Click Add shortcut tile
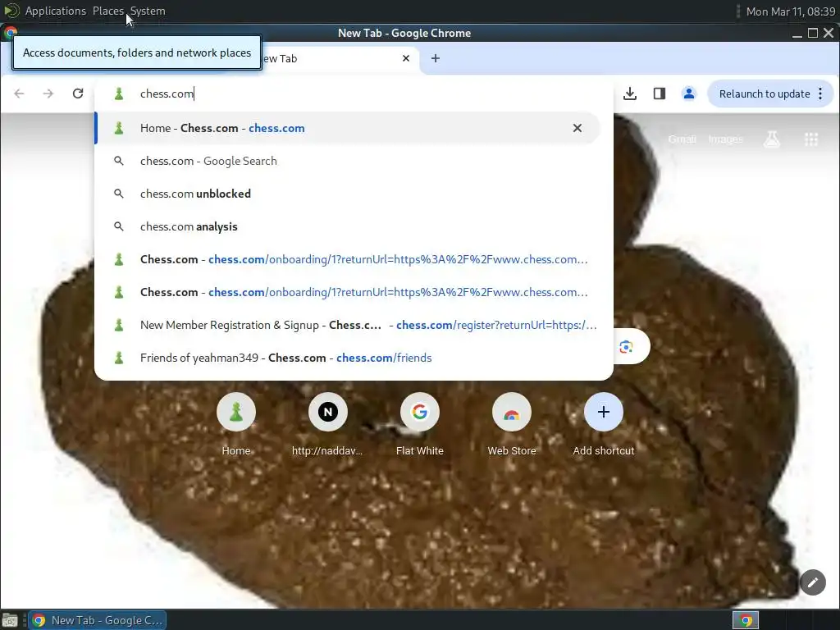 tap(604, 424)
